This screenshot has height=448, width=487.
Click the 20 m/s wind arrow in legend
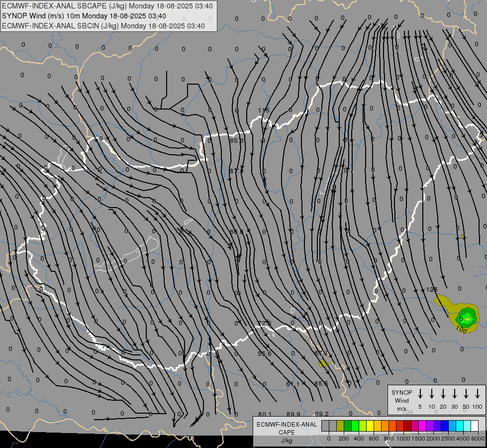443,394
